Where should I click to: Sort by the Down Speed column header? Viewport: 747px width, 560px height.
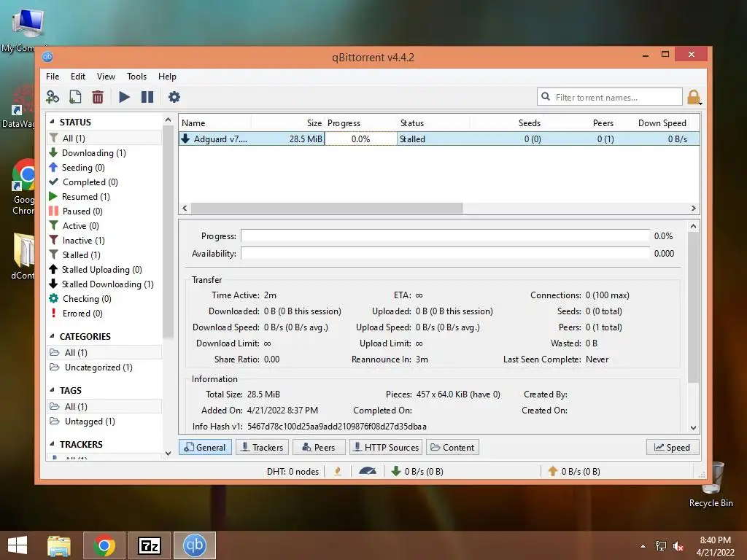[x=653, y=122]
